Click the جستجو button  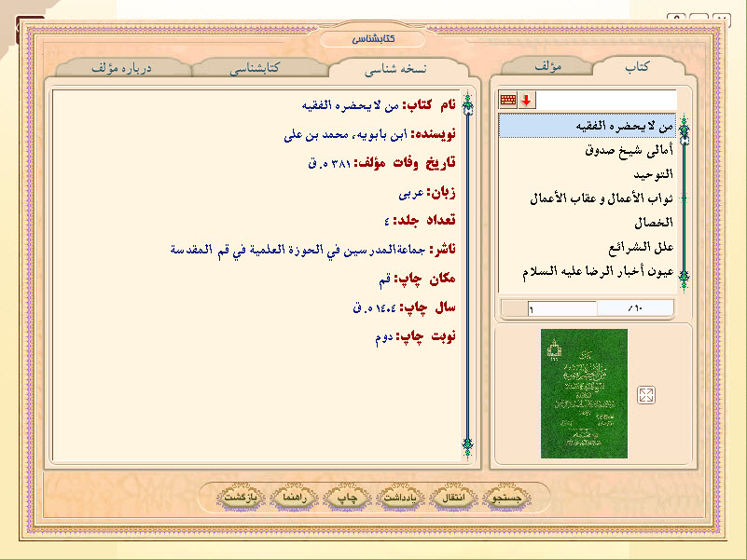[x=506, y=499]
